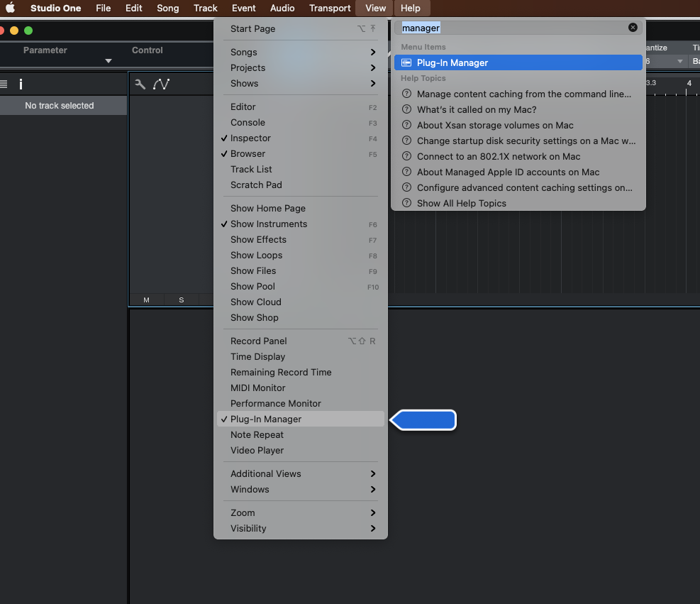The height and width of the screenshot is (604, 700).
Task: Select Show Home Page
Action: [x=301, y=208]
